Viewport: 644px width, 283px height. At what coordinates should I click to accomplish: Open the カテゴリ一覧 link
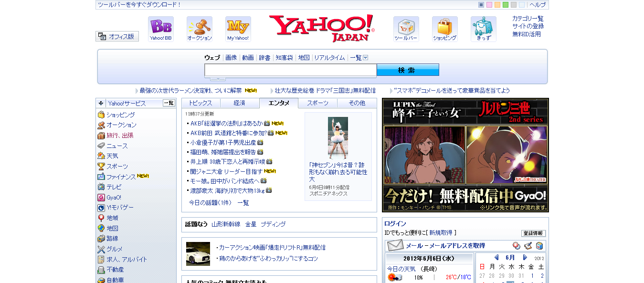pos(528,19)
